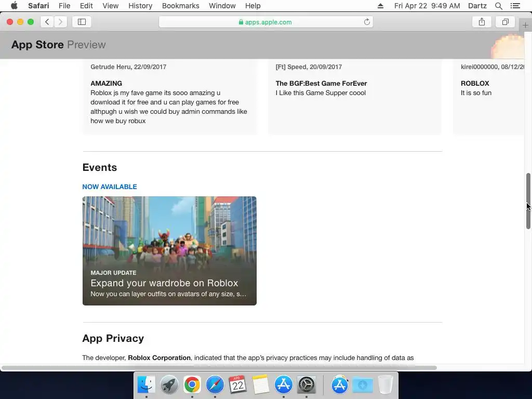Screen dimensions: 532x399
Task: Open the Trash in the Dock
Action: click(385, 384)
